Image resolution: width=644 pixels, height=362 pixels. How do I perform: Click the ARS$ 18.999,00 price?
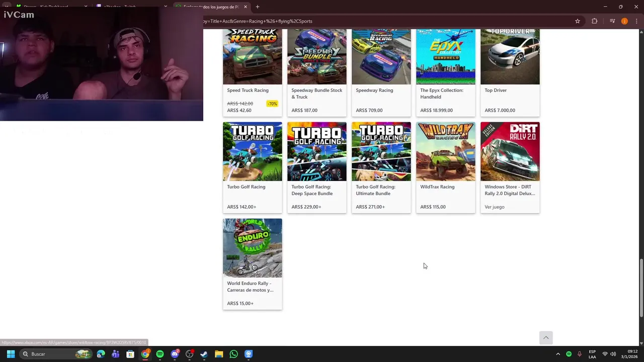(x=436, y=111)
